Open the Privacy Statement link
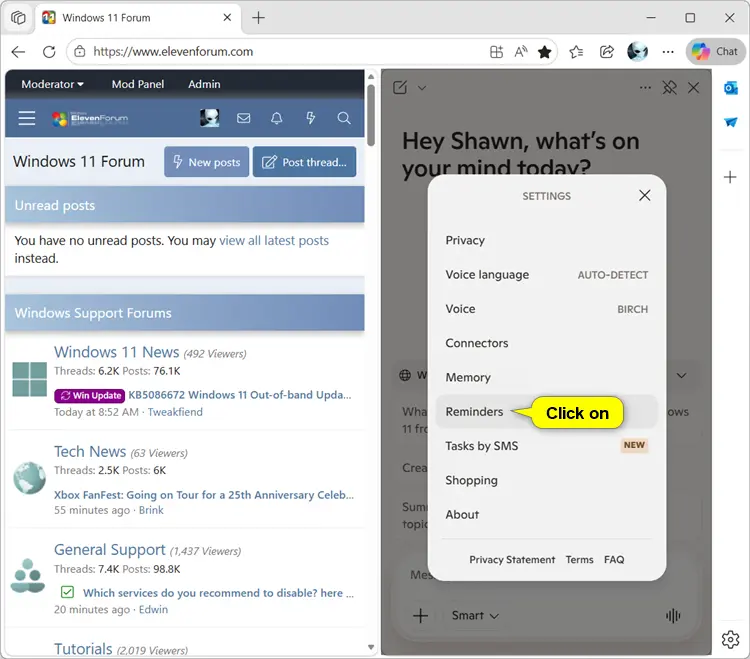Screen dimensions: 750x659 (x=512, y=560)
